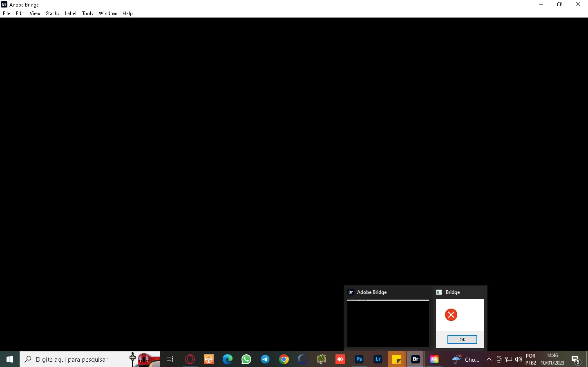Open the red AnyDesk icon on taskbar
Screen dimensions: 588x367
(340, 359)
